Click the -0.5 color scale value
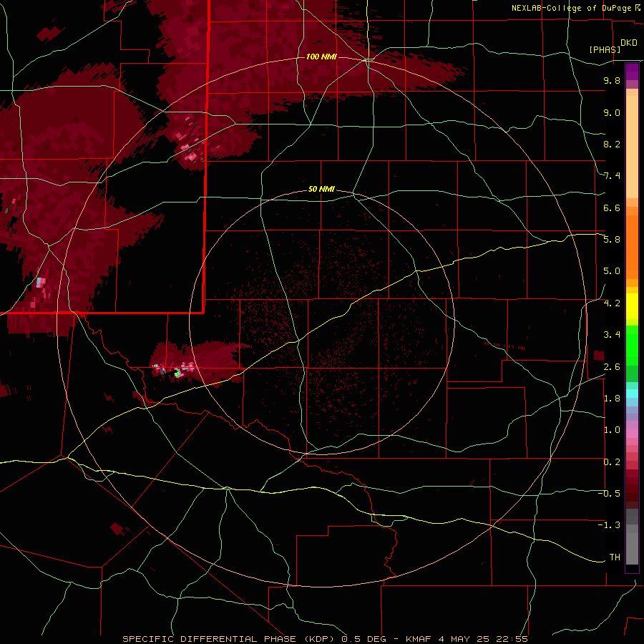This screenshot has height=644, width=644. coord(609,494)
